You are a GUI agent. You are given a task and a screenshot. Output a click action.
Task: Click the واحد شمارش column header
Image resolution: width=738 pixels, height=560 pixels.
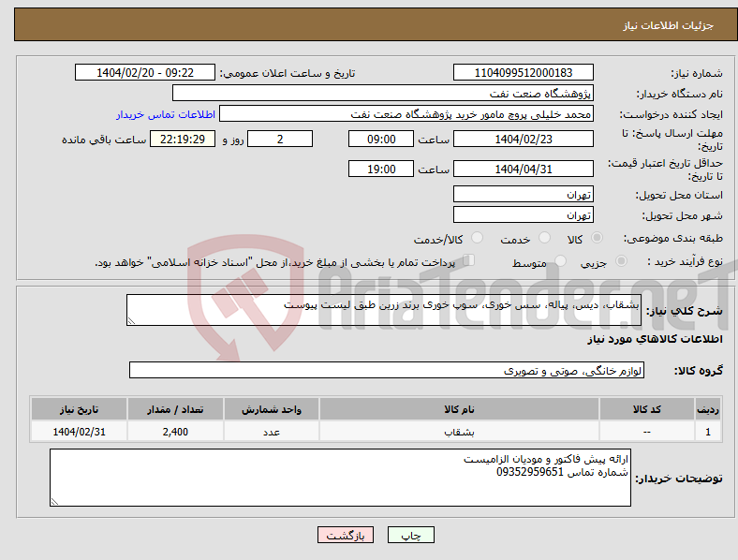pos(272,409)
